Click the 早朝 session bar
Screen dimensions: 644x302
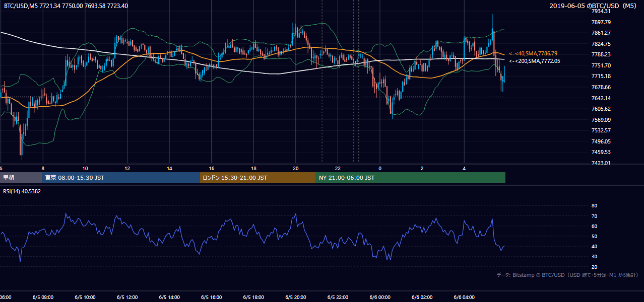[x=21, y=178]
